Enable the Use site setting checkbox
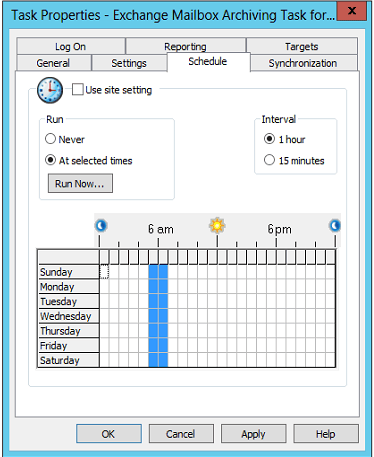This screenshot has height=457, width=374. pyautogui.click(x=78, y=90)
